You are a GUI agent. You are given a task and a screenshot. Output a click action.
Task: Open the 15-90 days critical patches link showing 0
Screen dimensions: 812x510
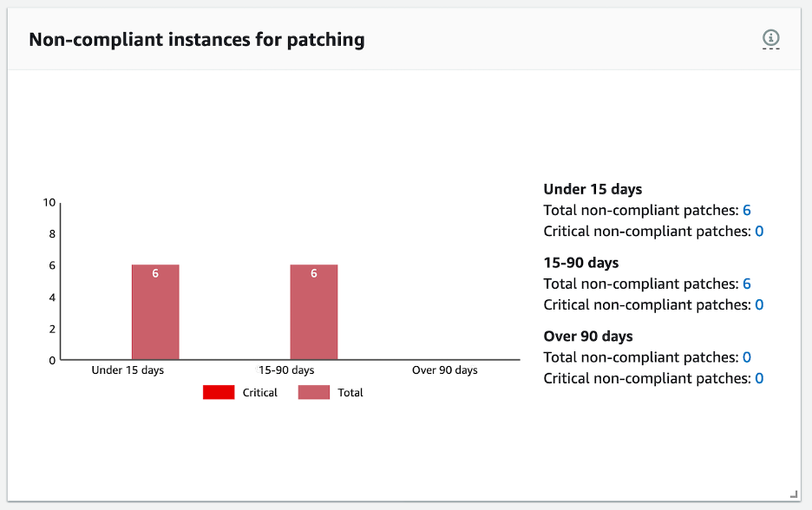pyautogui.click(x=760, y=304)
